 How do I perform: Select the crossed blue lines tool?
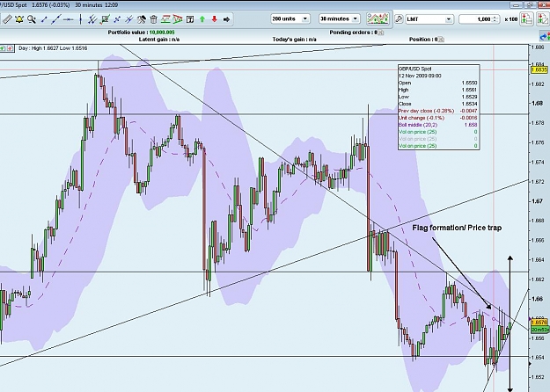tap(117, 19)
